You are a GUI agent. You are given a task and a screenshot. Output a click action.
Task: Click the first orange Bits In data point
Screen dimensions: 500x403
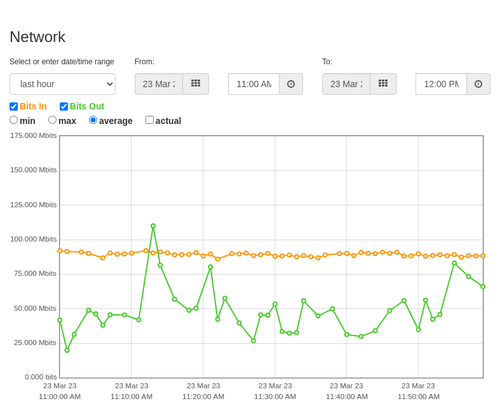coord(60,251)
